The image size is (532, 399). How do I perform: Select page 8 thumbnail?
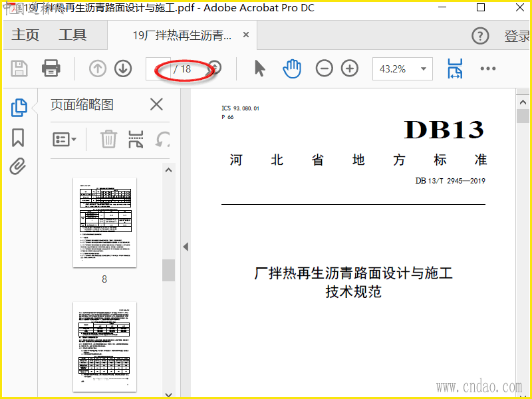(x=105, y=223)
